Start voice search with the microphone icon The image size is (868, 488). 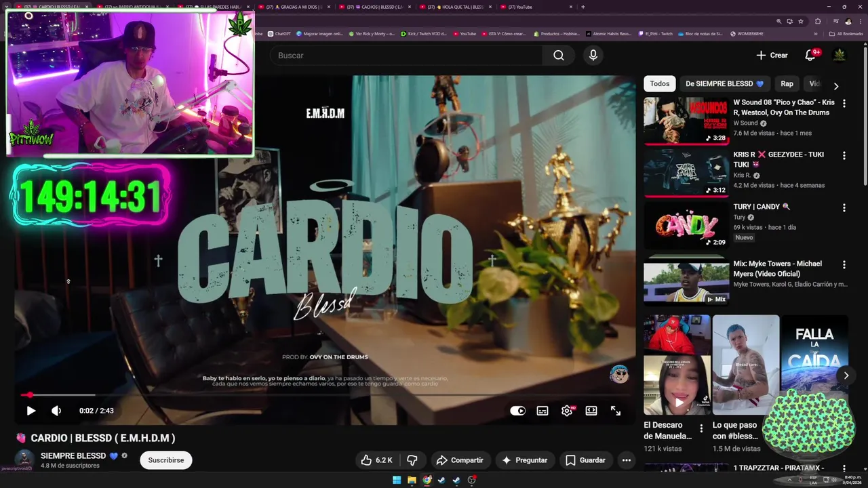(x=593, y=56)
